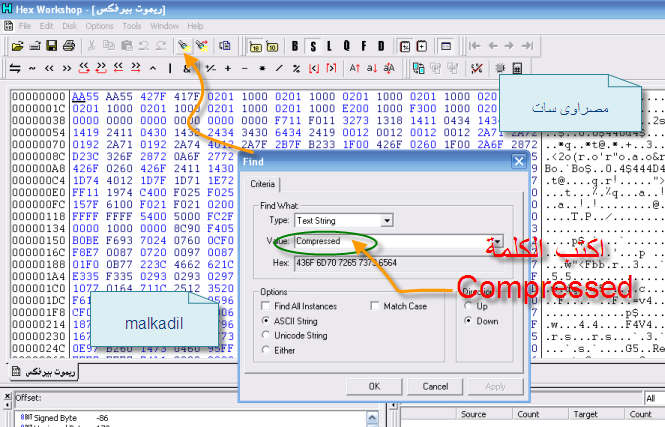
Task: Open the Window menu
Action: point(164,26)
